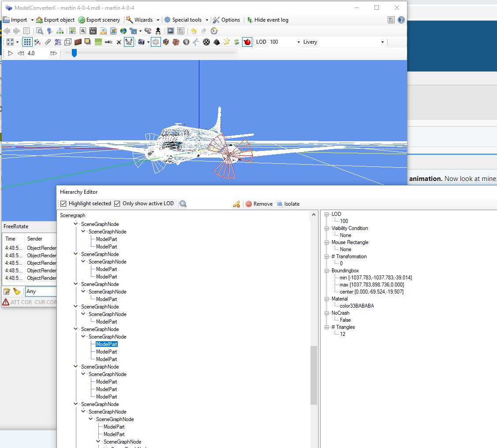Screen dimensions: 497x448
Task: Uncheck the Highlight selected checkbox
Action: [64, 203]
